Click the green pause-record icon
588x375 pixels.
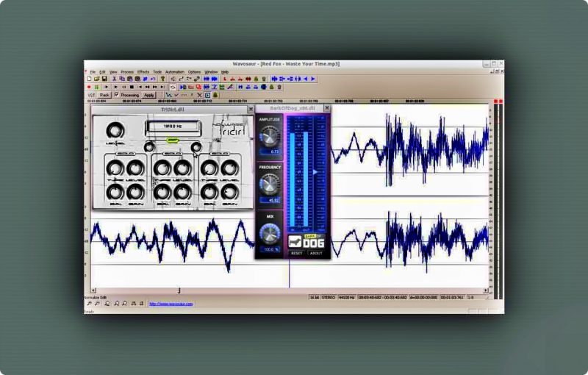tap(97, 87)
